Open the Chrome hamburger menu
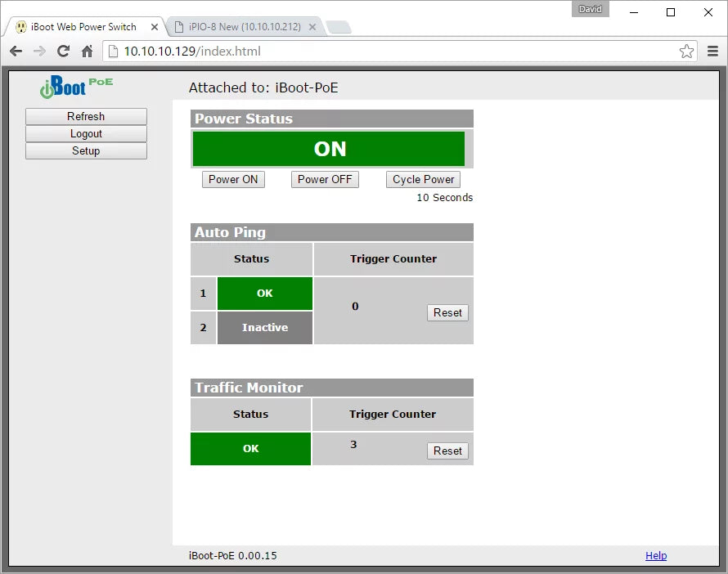The image size is (728, 574). (x=712, y=51)
